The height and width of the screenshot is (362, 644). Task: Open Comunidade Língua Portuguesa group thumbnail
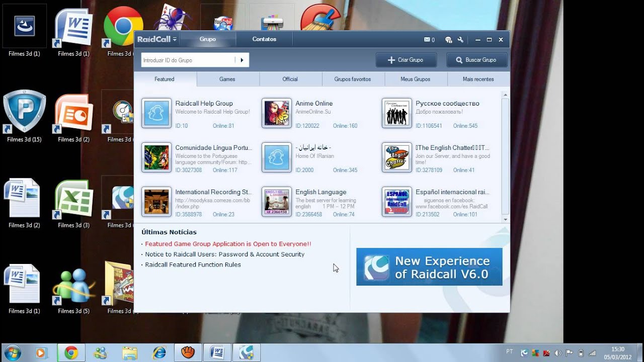[156, 157]
